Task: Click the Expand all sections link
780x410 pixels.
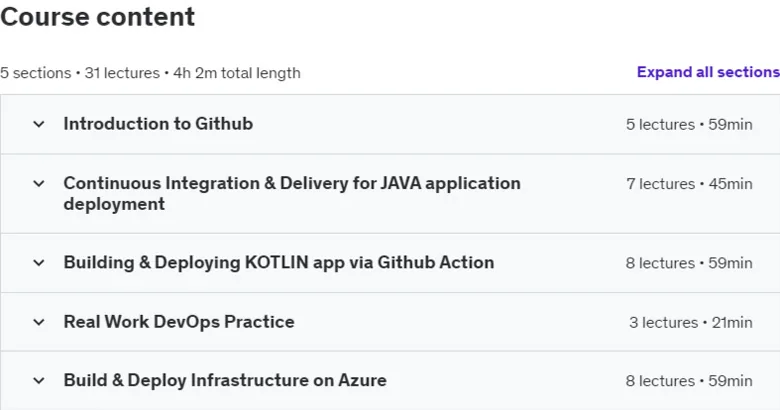Action: point(708,72)
